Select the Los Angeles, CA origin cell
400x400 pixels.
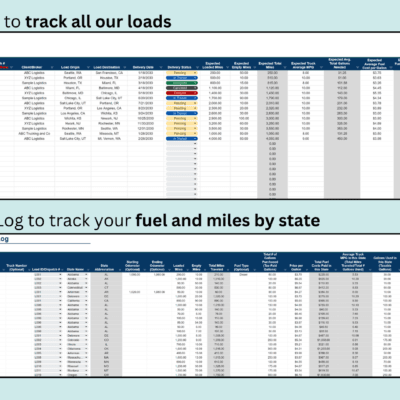(x=73, y=113)
